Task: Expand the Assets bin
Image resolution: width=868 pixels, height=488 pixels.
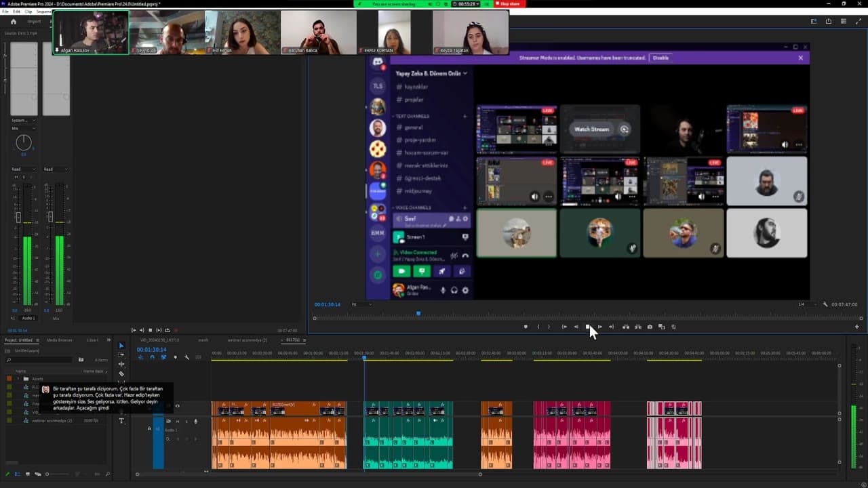Action: (x=18, y=379)
